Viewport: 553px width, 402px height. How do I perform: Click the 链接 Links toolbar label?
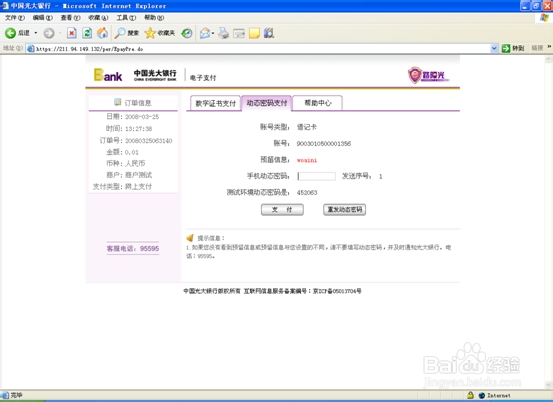click(537, 48)
